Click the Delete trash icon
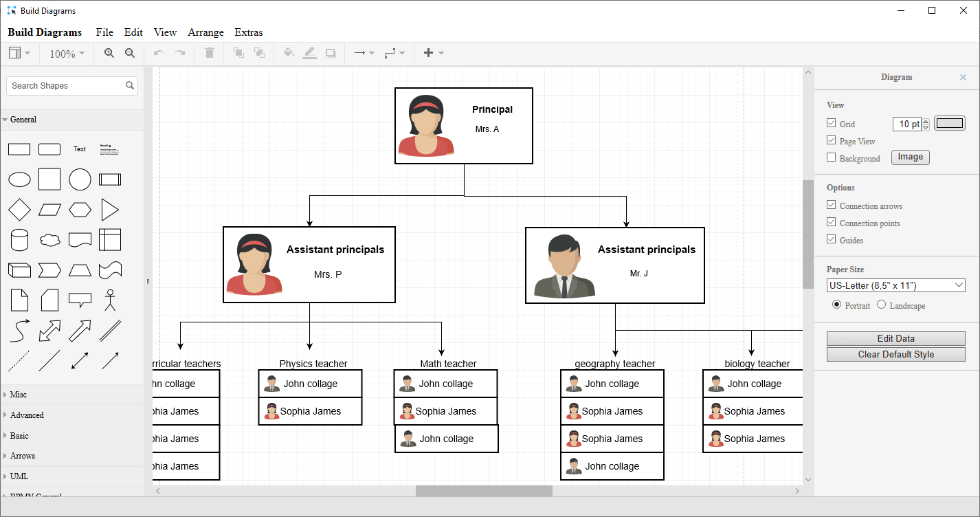Image resolution: width=980 pixels, height=517 pixels. point(210,53)
